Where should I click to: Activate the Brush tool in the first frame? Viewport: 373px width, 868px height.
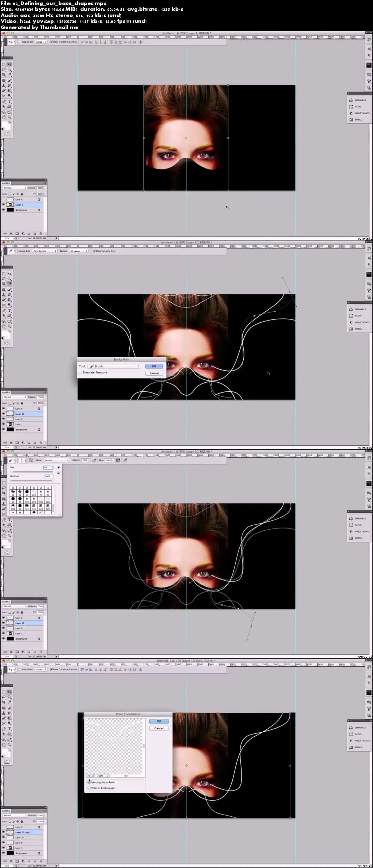(9, 80)
